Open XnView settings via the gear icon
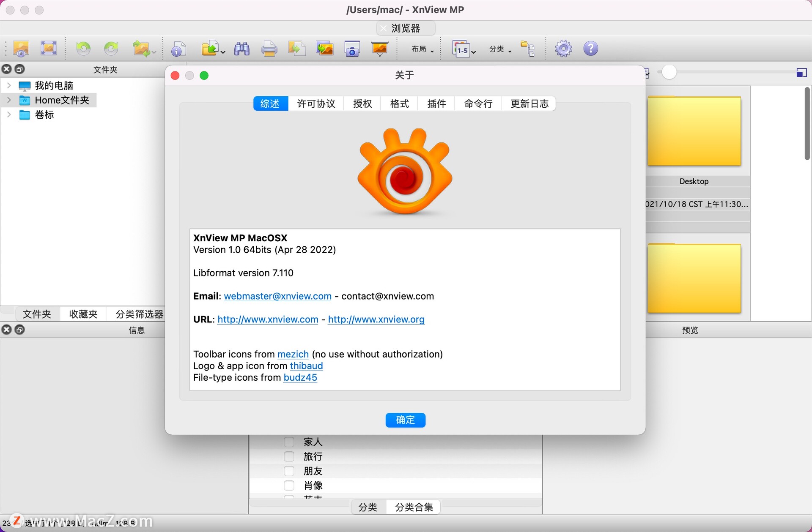Image resolution: width=812 pixels, height=532 pixels. click(x=563, y=48)
